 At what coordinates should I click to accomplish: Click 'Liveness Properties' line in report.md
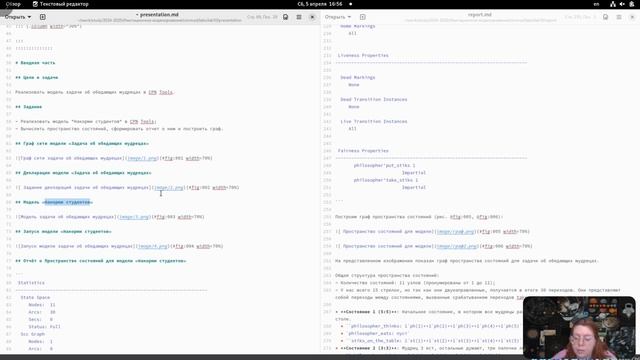point(363,56)
